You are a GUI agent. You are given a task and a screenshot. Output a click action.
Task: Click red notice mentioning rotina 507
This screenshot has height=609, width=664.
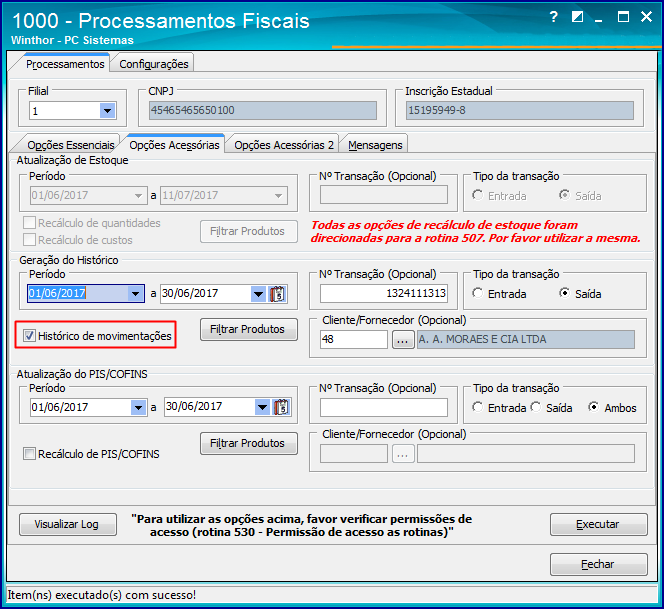[x=476, y=232]
